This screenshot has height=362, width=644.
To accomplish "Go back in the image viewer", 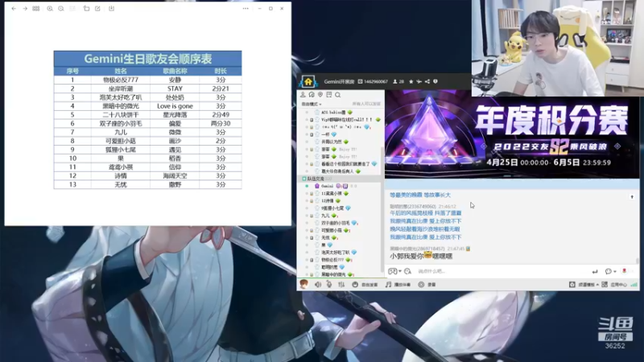I will tap(14, 9).
